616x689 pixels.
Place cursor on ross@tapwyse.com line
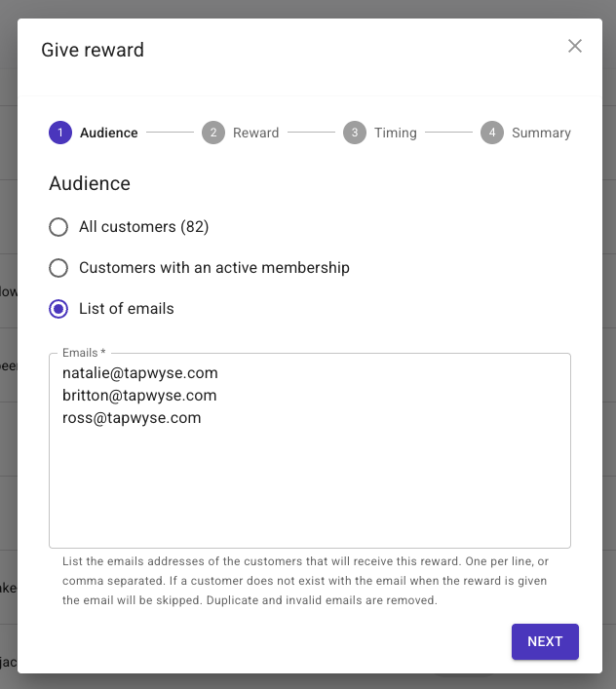(132, 418)
